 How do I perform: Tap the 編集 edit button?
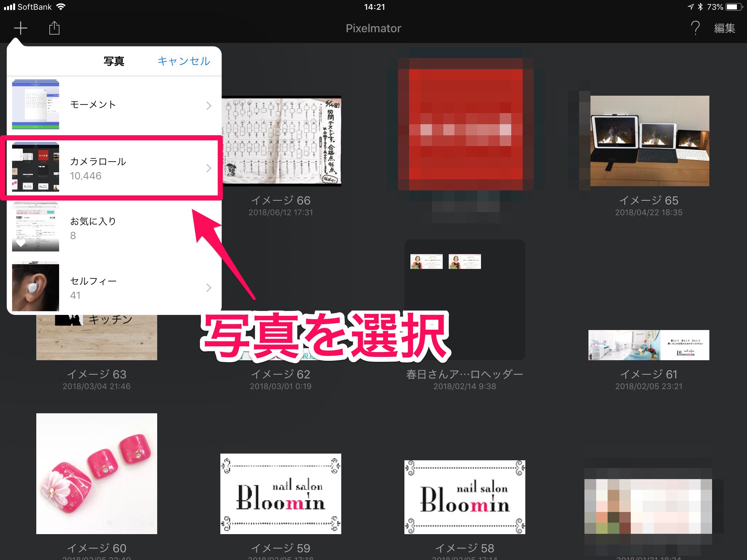[x=724, y=28]
